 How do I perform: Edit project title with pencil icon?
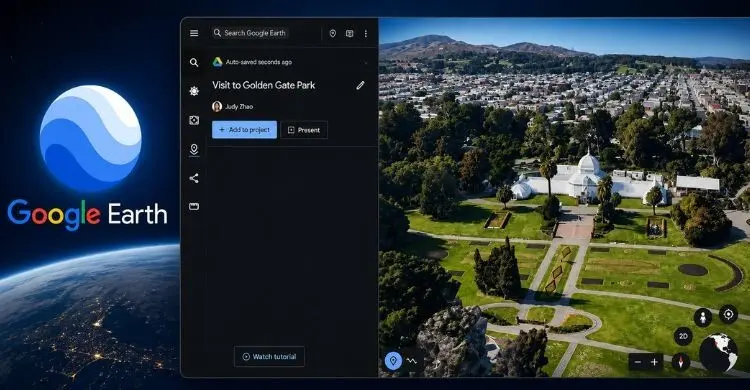click(x=360, y=85)
